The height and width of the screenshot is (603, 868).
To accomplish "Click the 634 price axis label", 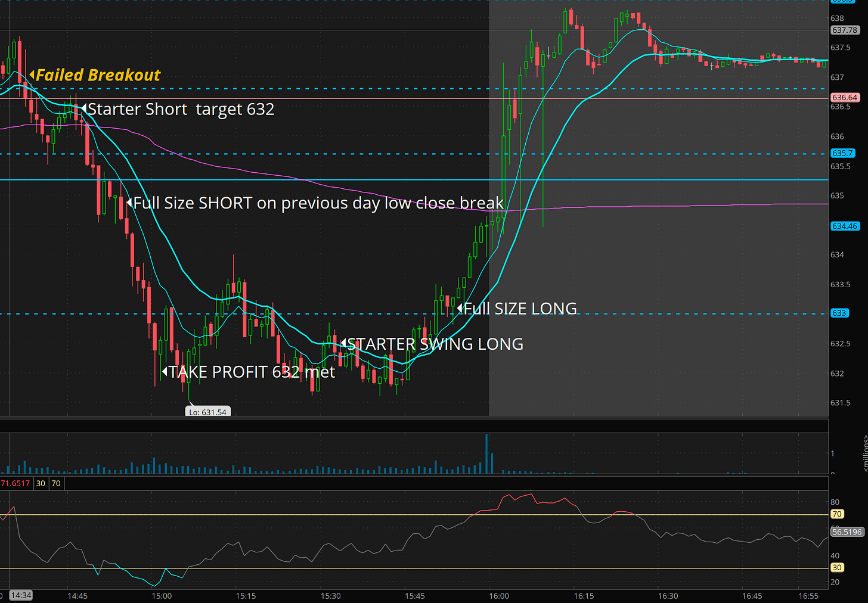I will click(x=837, y=254).
